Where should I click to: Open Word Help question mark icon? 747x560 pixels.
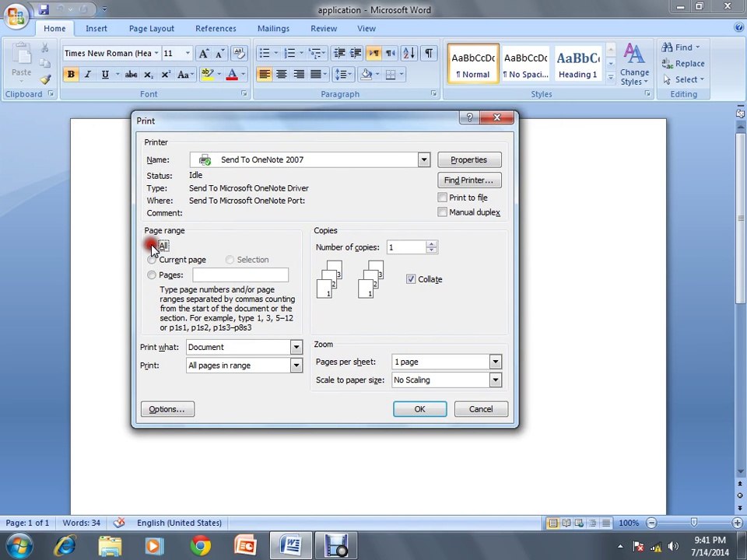(739, 28)
